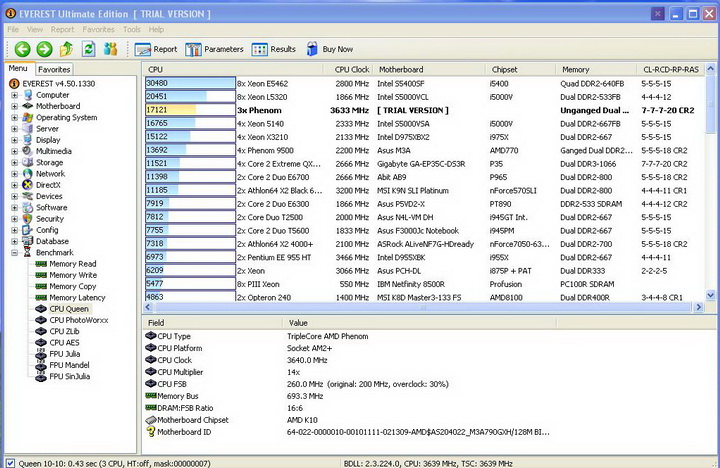720x468 pixels.
Task: Select the Devices icon in tree
Action: pos(28,196)
